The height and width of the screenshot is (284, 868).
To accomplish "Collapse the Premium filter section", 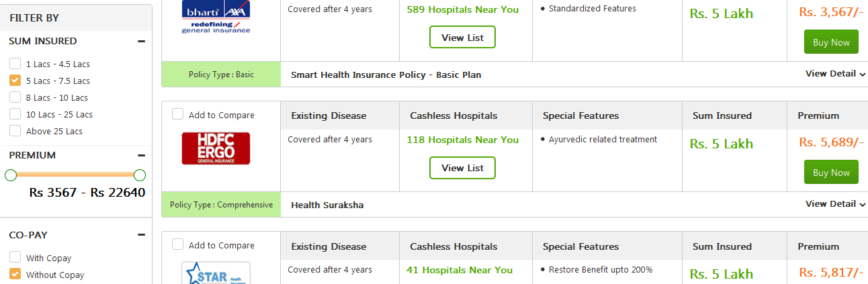I will pyautogui.click(x=141, y=155).
